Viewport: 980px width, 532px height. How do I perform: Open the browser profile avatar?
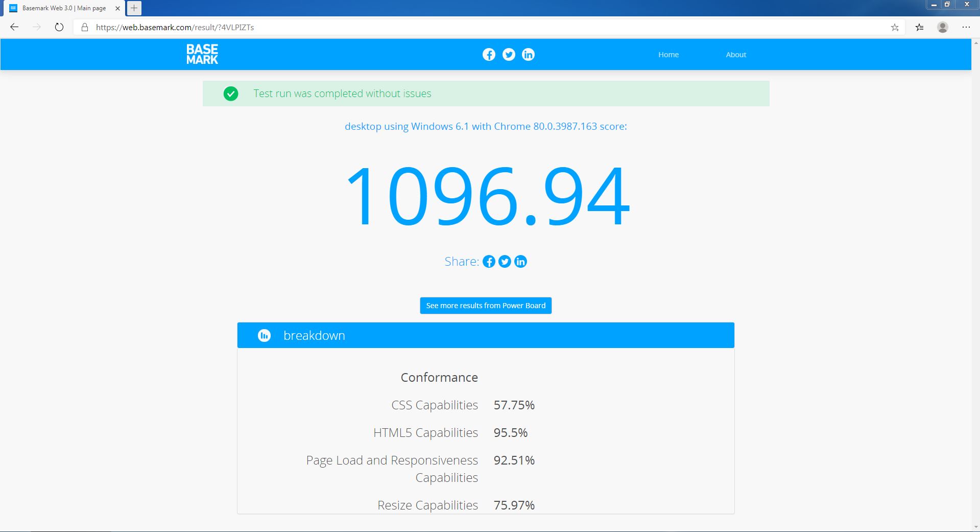(x=943, y=27)
